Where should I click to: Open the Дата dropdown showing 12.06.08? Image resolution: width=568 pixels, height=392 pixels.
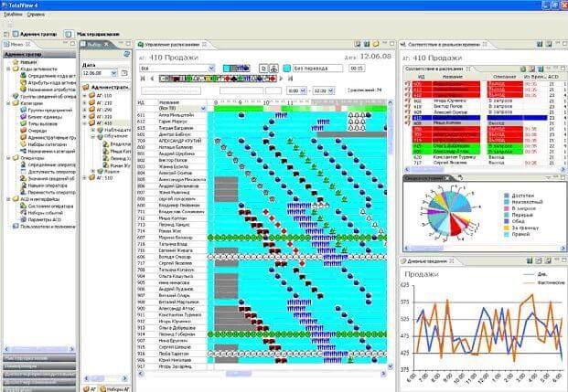(x=113, y=73)
